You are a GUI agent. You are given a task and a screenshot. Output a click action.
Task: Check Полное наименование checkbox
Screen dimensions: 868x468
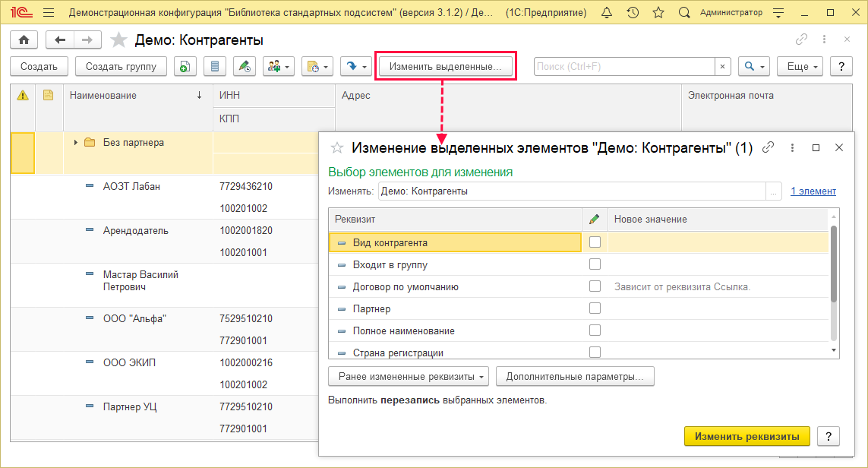point(595,330)
